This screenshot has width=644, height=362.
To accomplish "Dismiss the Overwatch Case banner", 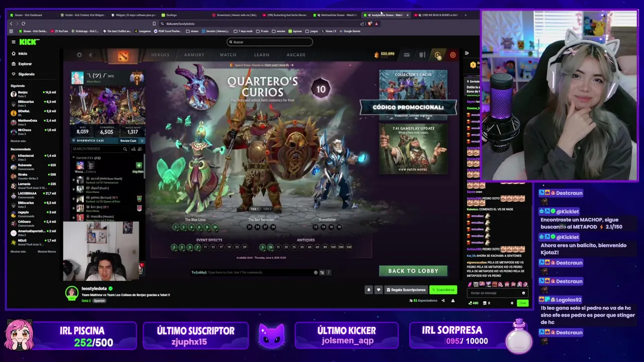I will pos(142,141).
